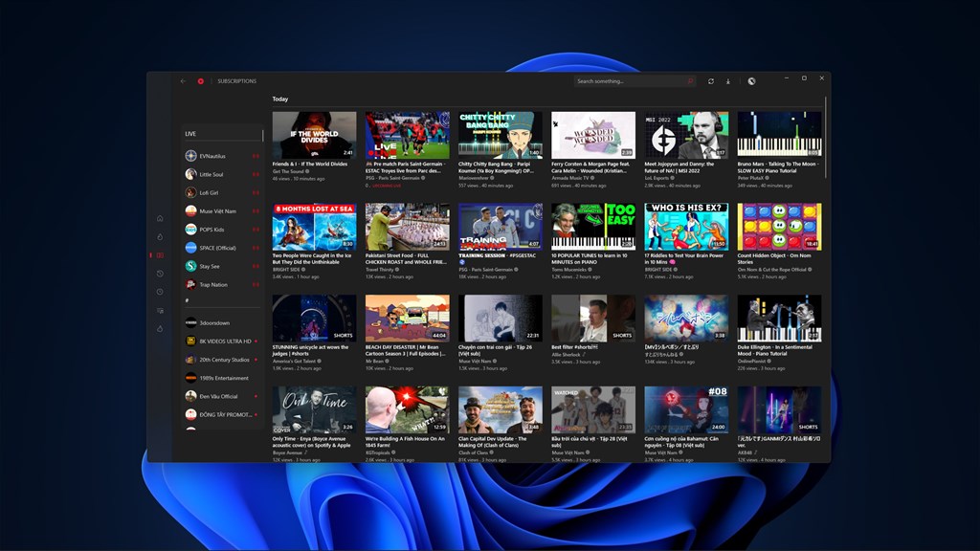Play the unicycle act Shorts thumbnail

tap(314, 318)
